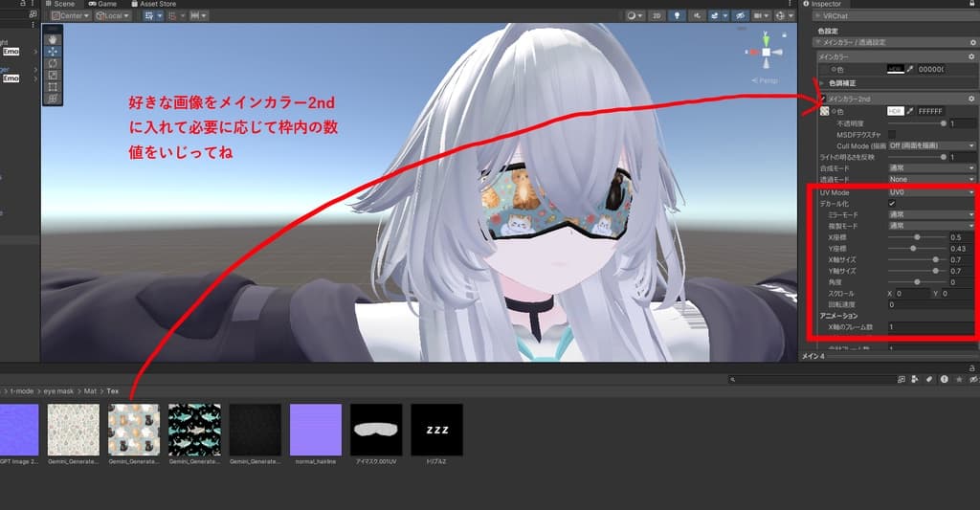
Task: Select the Hand view tool
Action: [x=52, y=39]
